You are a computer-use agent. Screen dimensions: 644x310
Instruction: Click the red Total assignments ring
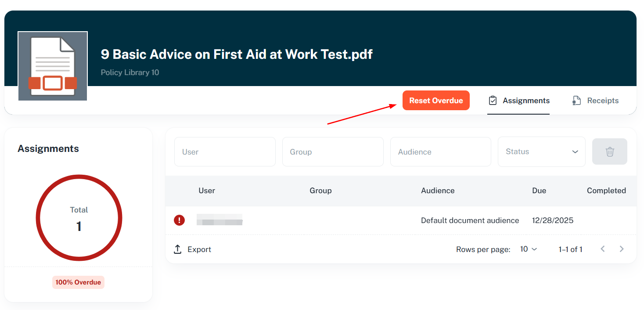click(x=79, y=177)
